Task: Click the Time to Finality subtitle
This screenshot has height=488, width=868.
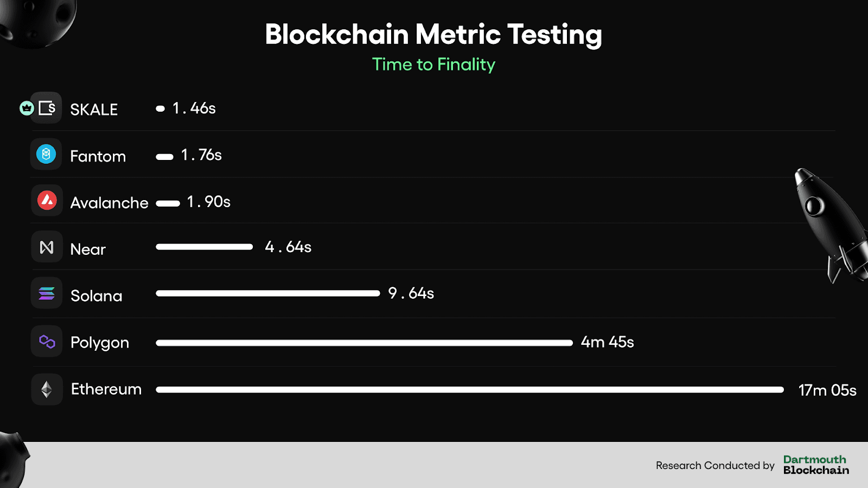Action: [433, 65]
